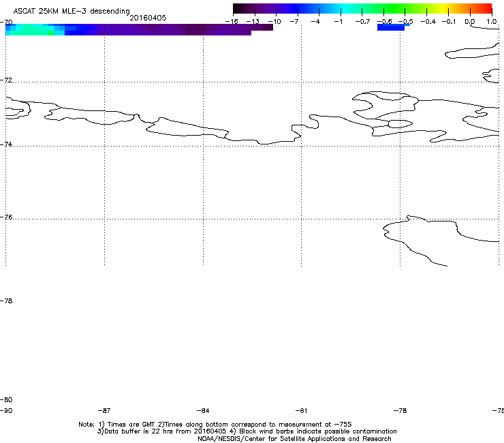This screenshot has height=443, width=504.
Task: Click the 1.0 color scale label
Action: pos(492,22)
